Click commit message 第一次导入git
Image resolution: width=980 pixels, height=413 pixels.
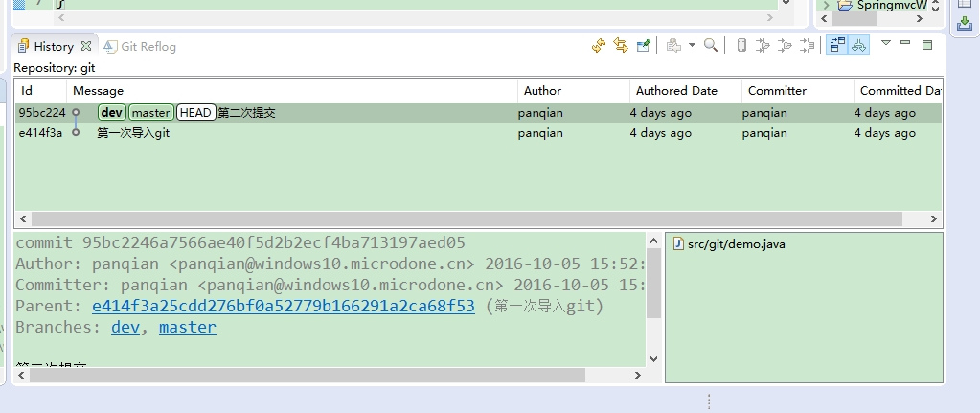click(x=133, y=133)
